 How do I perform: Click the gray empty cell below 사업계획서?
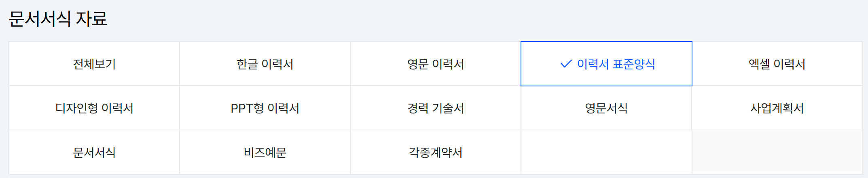point(777,153)
